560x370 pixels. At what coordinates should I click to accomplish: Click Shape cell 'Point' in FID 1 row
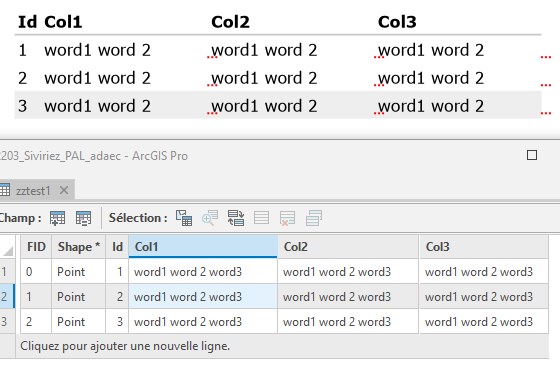(79, 296)
